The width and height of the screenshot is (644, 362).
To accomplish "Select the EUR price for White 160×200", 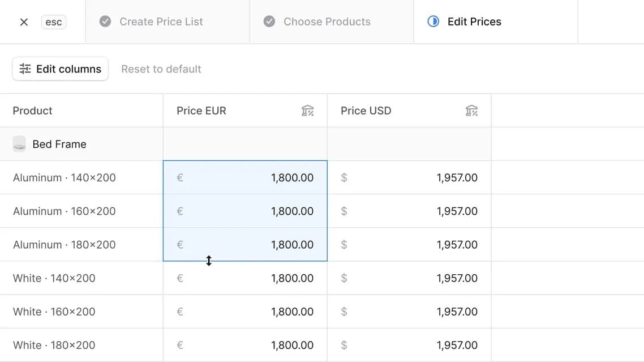I will 245,311.
